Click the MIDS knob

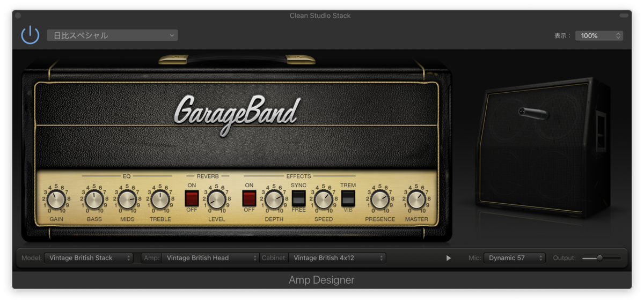click(x=127, y=200)
